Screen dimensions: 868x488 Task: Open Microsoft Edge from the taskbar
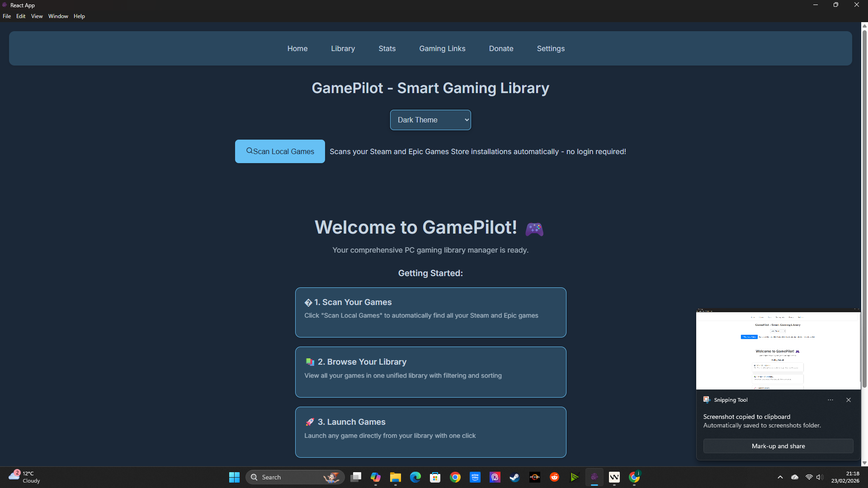click(x=415, y=477)
